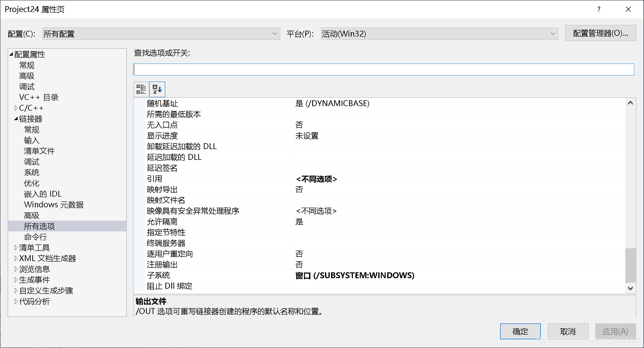Select 优化 tree item
644x348 pixels.
pos(32,183)
